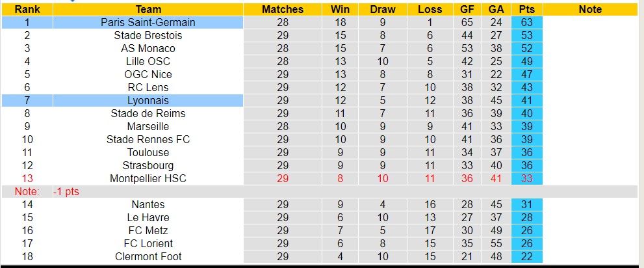This screenshot has height=268, width=644.
Task: Sort by the Pts column header
Action: tap(527, 9)
